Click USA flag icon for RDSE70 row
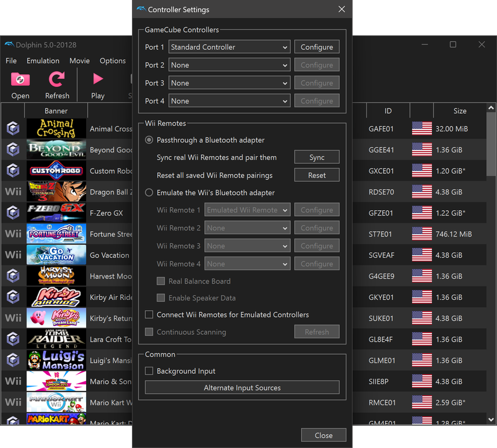The height and width of the screenshot is (448, 497). [x=422, y=191]
